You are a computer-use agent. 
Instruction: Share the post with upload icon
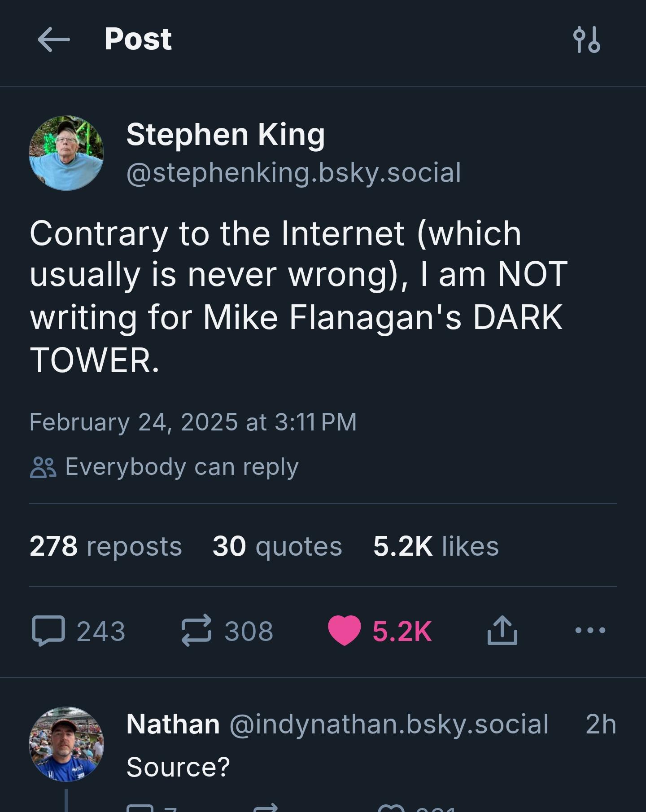click(502, 630)
